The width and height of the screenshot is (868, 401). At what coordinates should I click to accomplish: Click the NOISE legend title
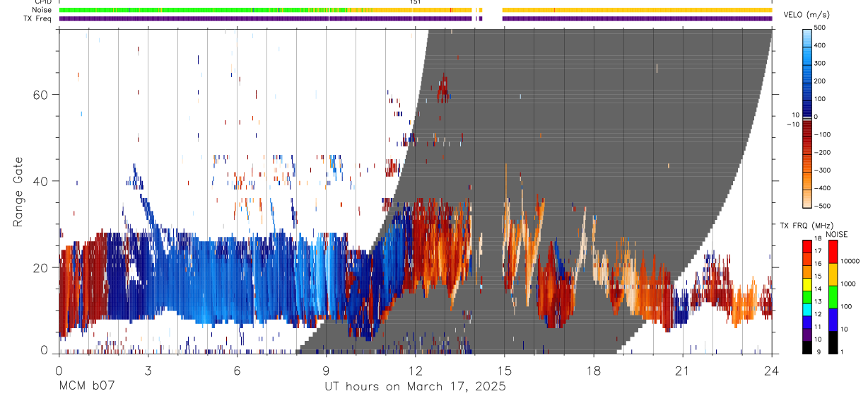click(x=837, y=234)
